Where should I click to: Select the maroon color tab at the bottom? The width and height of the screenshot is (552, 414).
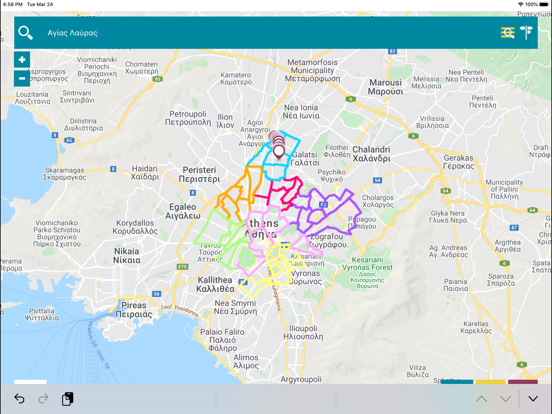[x=523, y=382]
